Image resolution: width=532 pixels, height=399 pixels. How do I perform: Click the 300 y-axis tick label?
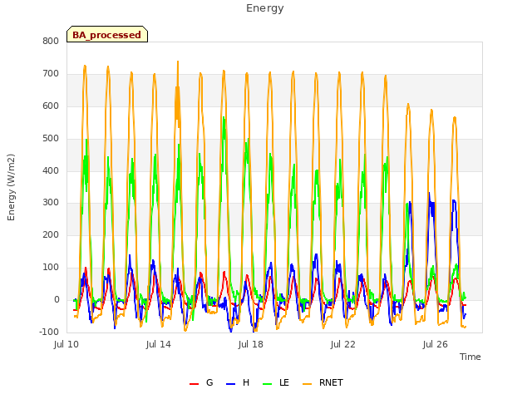(x=51, y=203)
